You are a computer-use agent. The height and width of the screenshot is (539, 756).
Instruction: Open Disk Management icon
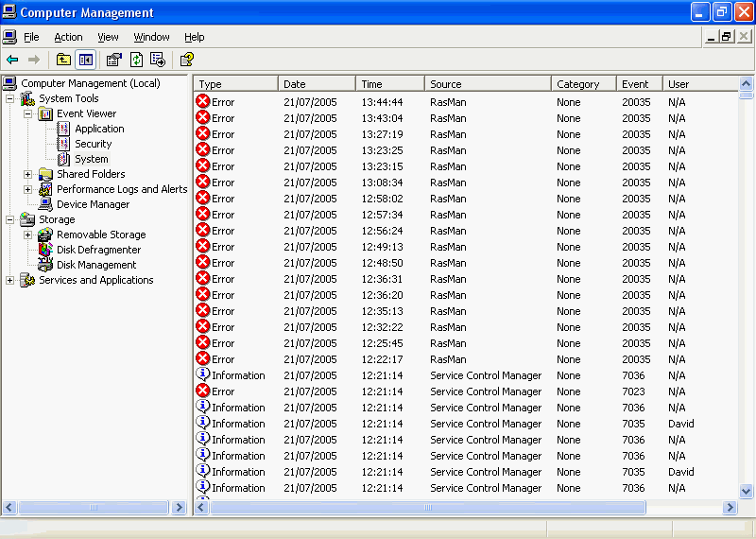pyautogui.click(x=45, y=265)
